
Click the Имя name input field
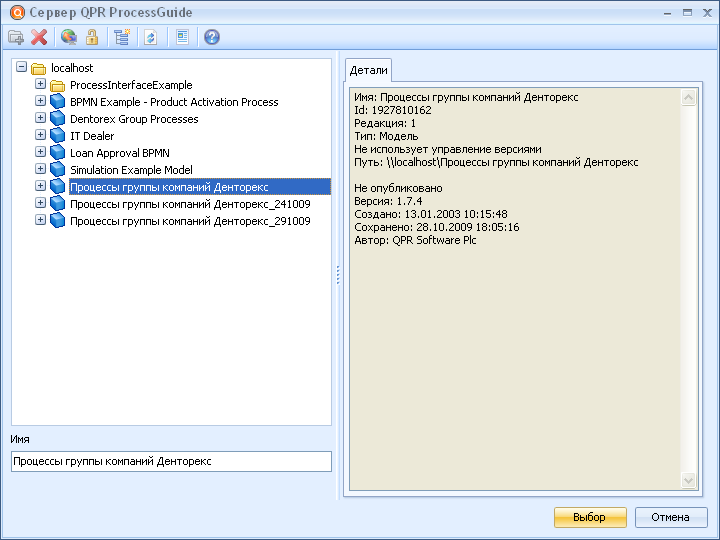pos(171,461)
